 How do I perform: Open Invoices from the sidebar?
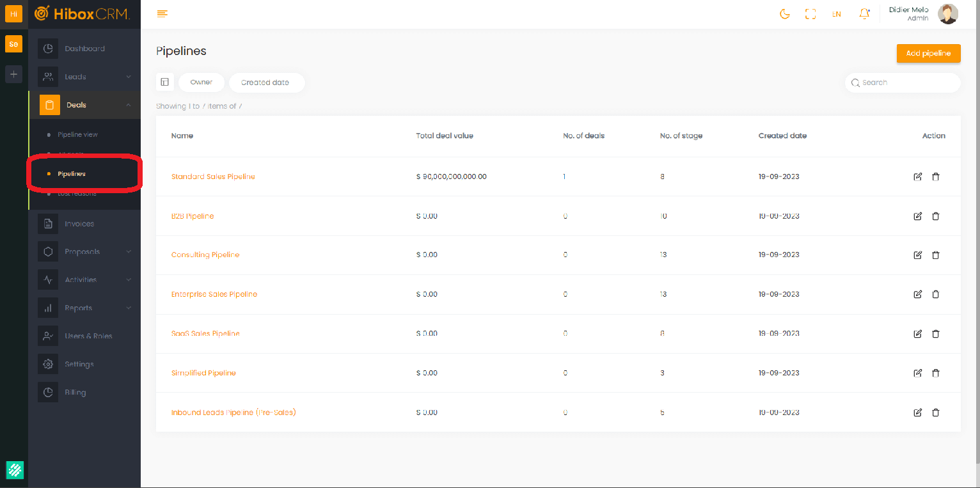tap(79, 224)
